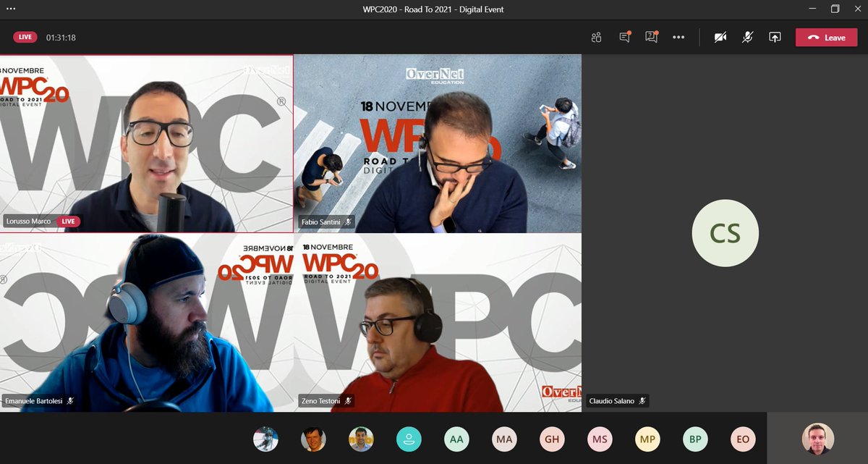Select Emanuele Bartolesi's video tile
This screenshot has height=464, width=868.
tap(147, 322)
